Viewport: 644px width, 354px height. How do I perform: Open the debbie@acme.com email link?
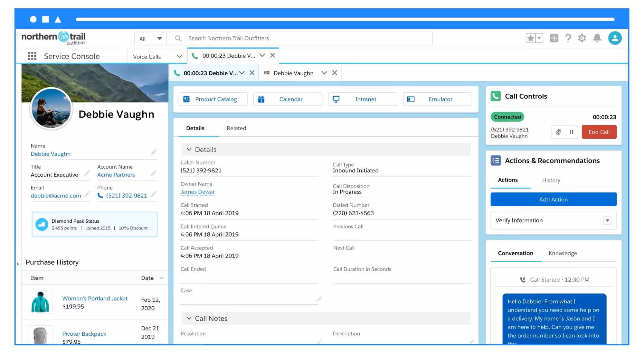56,196
